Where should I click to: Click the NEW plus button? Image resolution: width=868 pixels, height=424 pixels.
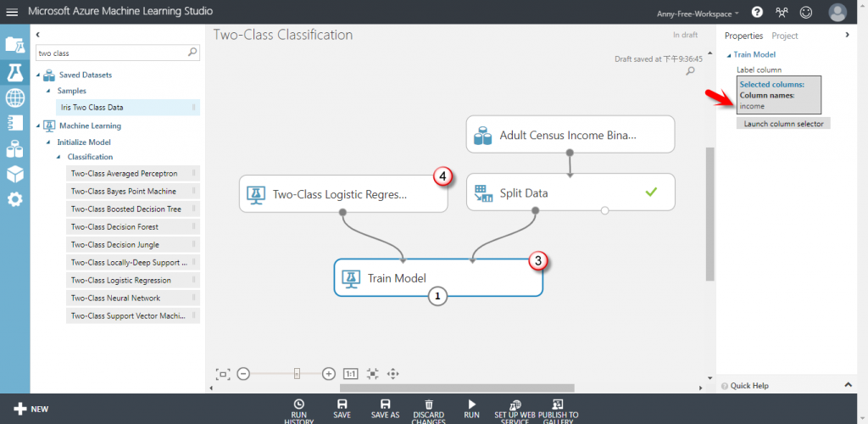[31, 409]
